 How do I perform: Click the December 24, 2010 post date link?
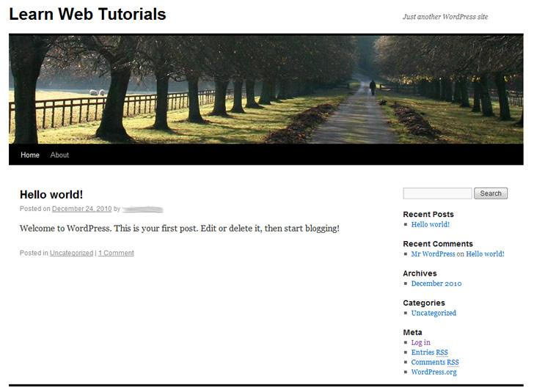81,209
